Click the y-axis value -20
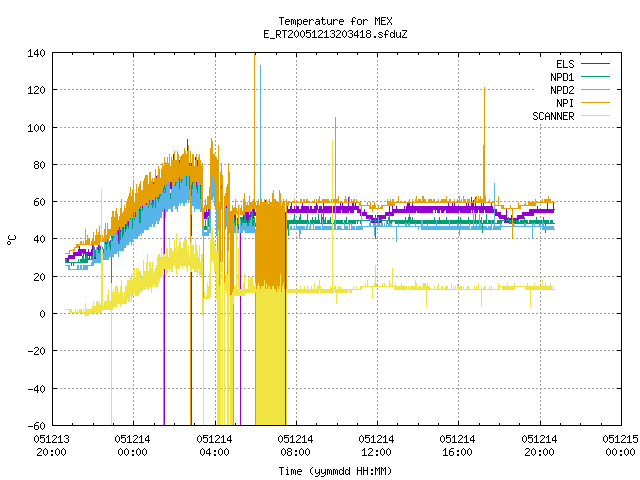The image size is (640, 480). point(36,351)
